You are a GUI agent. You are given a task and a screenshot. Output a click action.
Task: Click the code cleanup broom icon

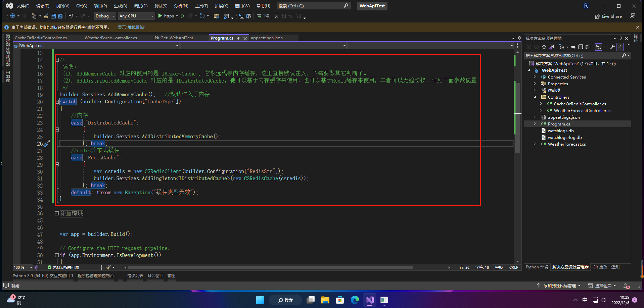pyautogui.click(x=108, y=267)
